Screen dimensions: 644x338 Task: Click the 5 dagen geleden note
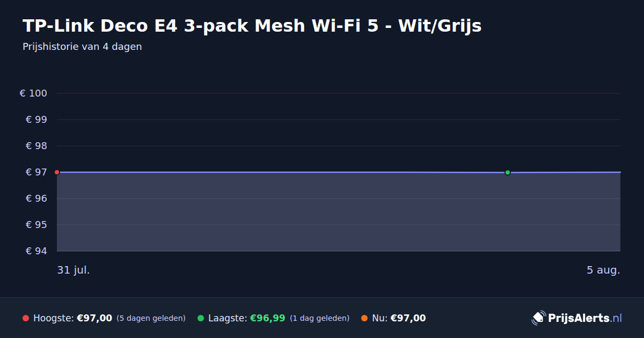point(151,319)
